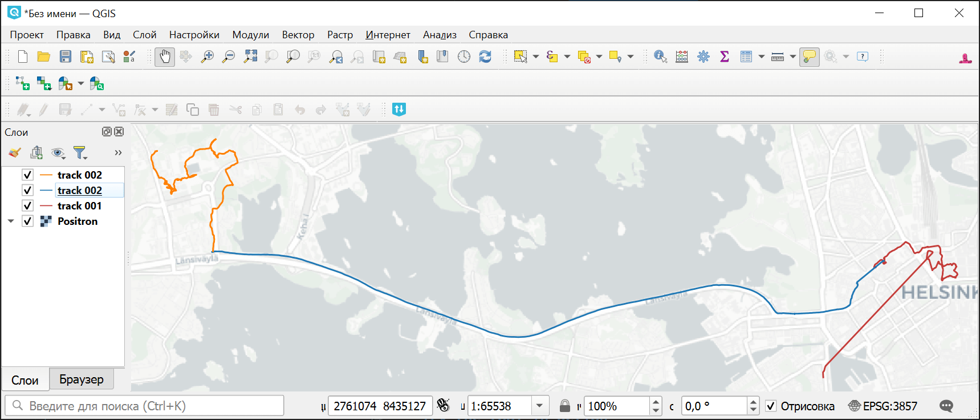Open the Statistical Summary sigma icon
The width and height of the screenshot is (980, 420).
(x=725, y=56)
